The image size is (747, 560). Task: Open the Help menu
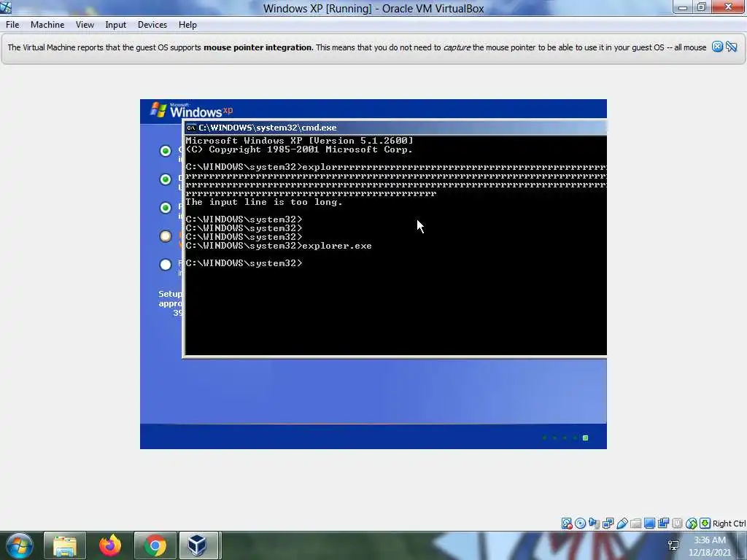tap(187, 25)
